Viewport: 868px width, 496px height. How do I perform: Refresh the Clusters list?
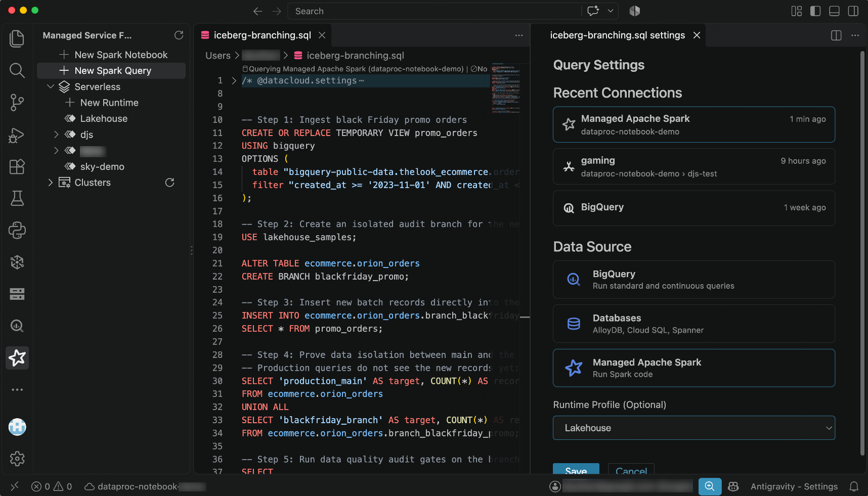click(169, 183)
